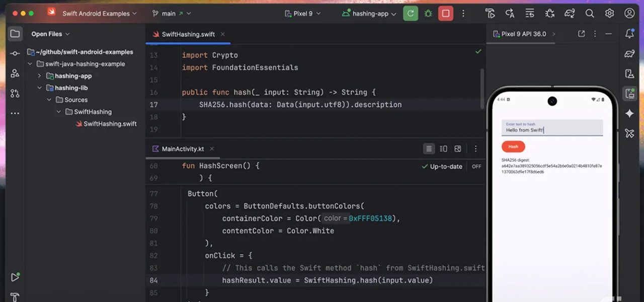This screenshot has height=302, width=644.
Task: Open IDE settings gear icon
Action: [609, 14]
